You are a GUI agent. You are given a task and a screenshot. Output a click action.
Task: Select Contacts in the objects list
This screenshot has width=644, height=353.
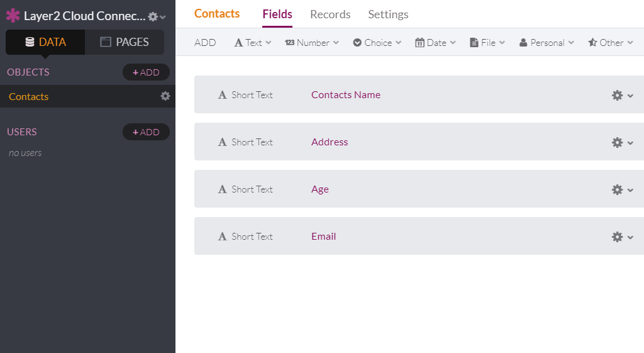(x=29, y=96)
